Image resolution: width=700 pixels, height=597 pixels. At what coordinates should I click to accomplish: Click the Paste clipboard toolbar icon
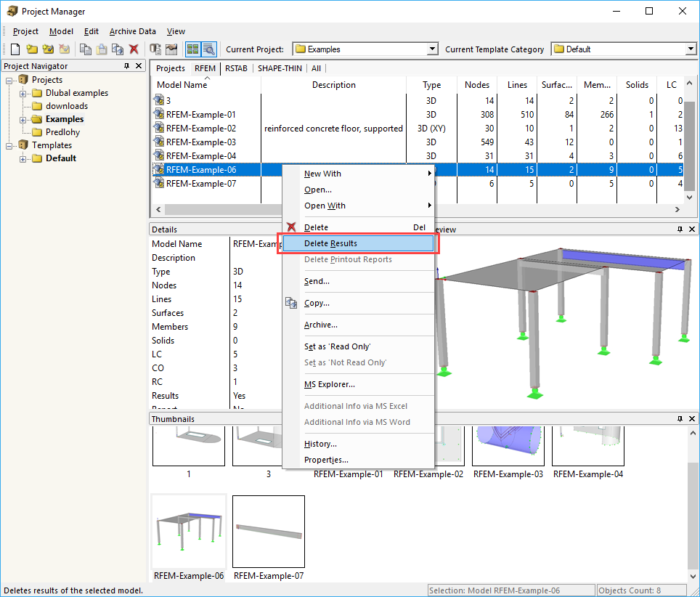[x=102, y=49]
